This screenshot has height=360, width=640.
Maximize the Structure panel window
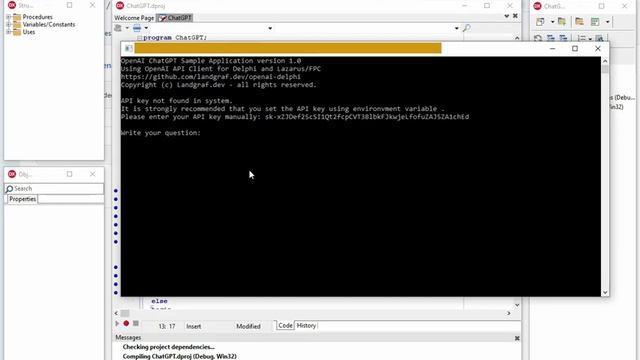click(69, 5)
